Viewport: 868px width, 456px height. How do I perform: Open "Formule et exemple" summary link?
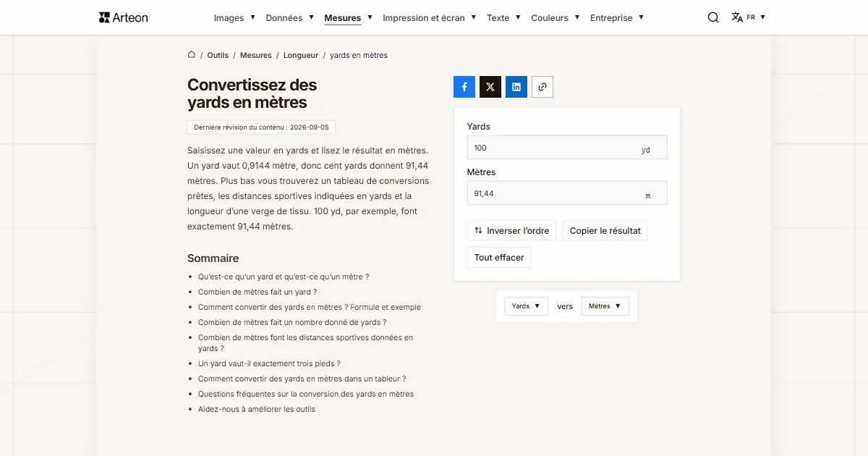[310, 307]
